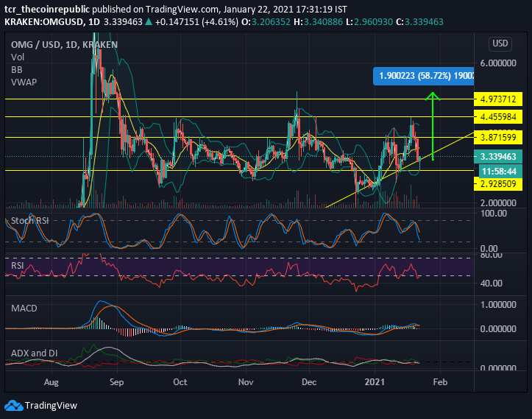
Task: Click the TradingView cloud logo icon
Action: point(13,406)
